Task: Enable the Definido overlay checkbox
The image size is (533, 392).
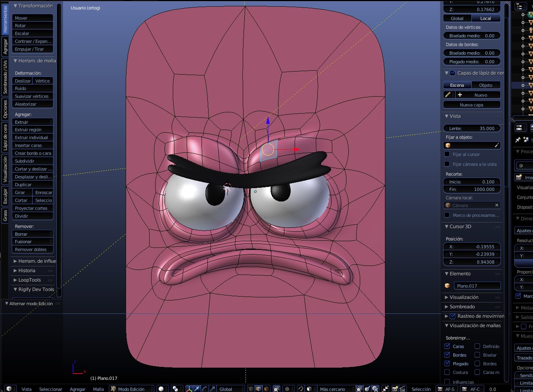Action: pyautogui.click(x=477, y=346)
